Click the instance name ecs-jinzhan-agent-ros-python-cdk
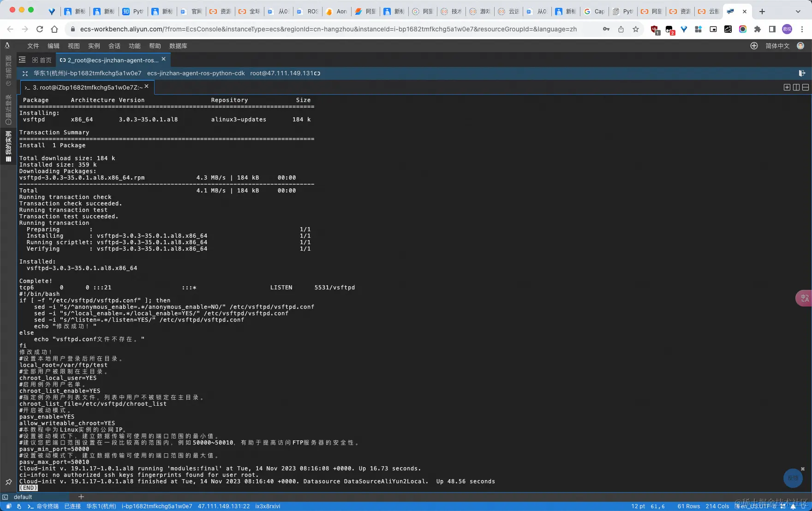The height and width of the screenshot is (511, 812). coord(196,73)
